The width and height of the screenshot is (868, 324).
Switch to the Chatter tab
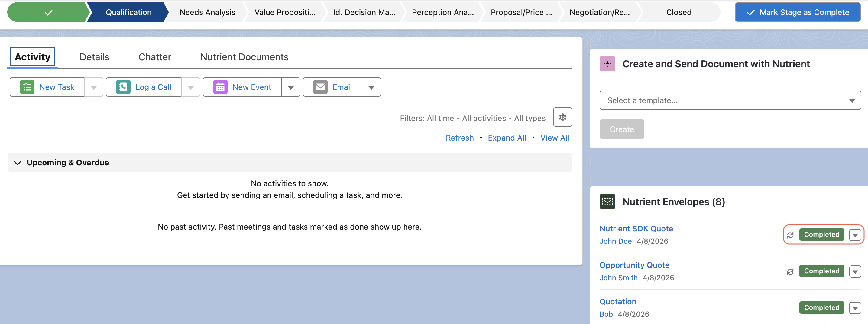(x=155, y=57)
